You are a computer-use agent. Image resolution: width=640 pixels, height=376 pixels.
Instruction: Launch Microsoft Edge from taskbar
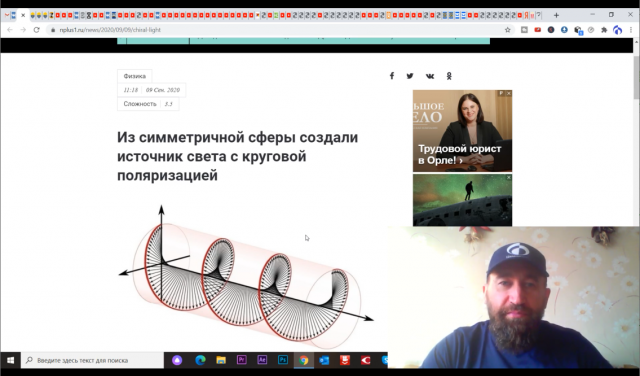(200, 360)
